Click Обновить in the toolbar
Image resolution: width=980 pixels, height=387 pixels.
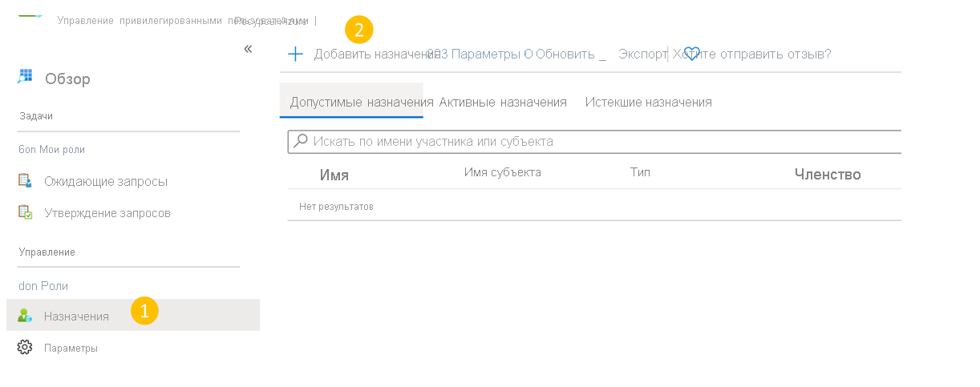point(565,54)
